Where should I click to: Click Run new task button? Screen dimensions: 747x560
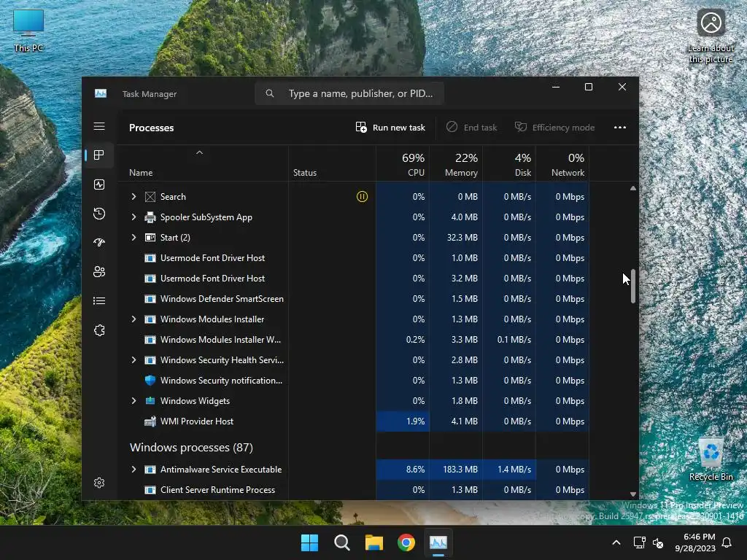tap(390, 127)
